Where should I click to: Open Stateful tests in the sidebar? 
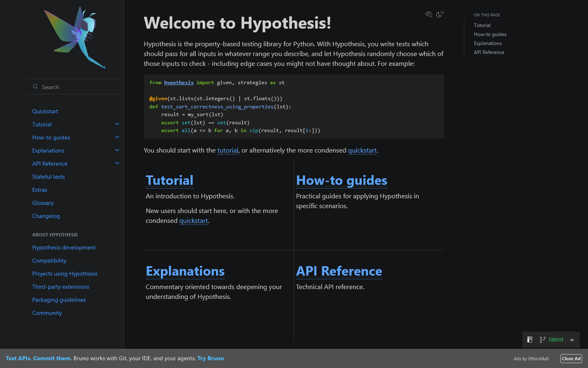tap(49, 177)
